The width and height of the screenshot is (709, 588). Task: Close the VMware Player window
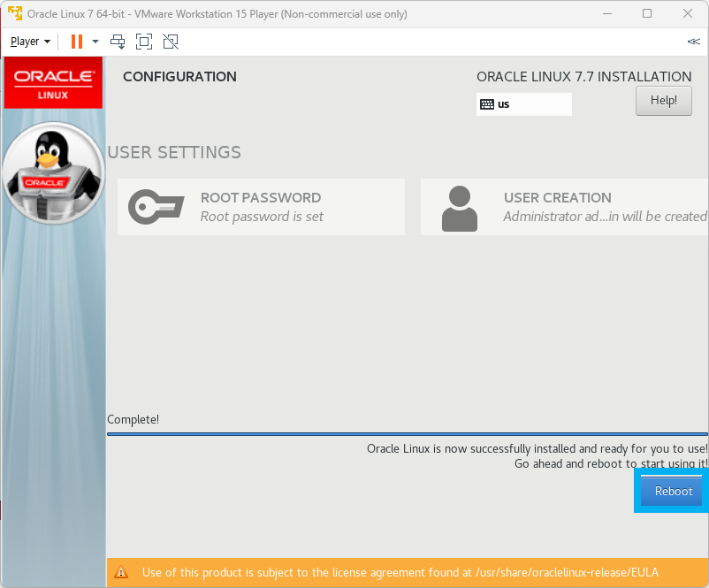[687, 13]
